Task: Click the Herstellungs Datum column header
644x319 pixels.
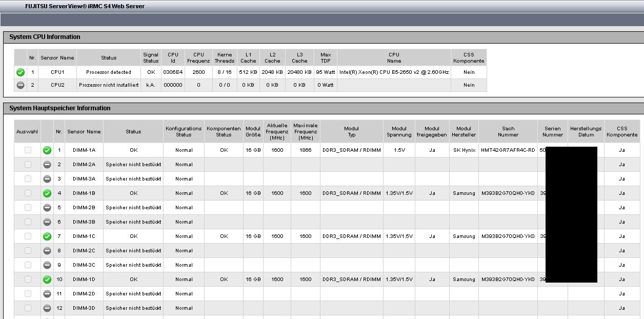Action: 586,132
